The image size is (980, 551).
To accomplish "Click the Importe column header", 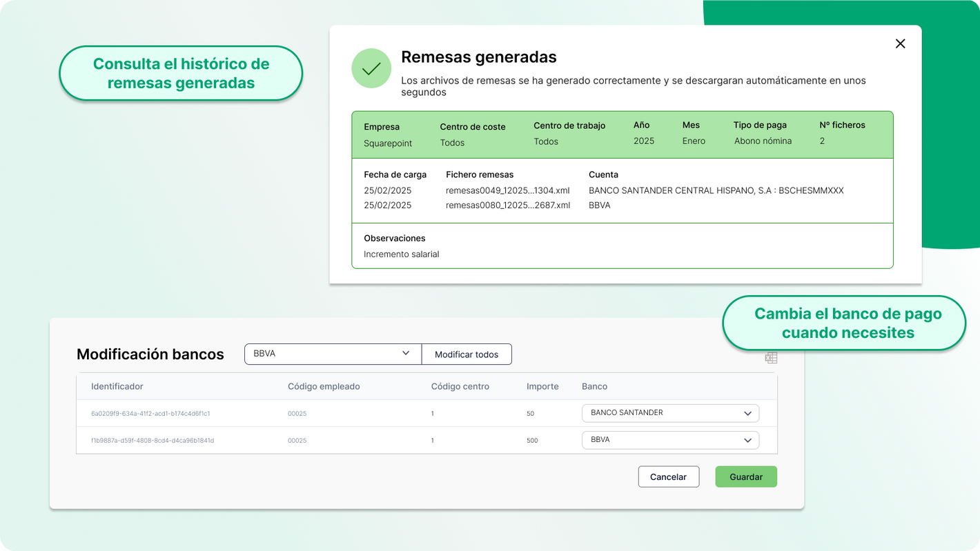I will 542,386.
